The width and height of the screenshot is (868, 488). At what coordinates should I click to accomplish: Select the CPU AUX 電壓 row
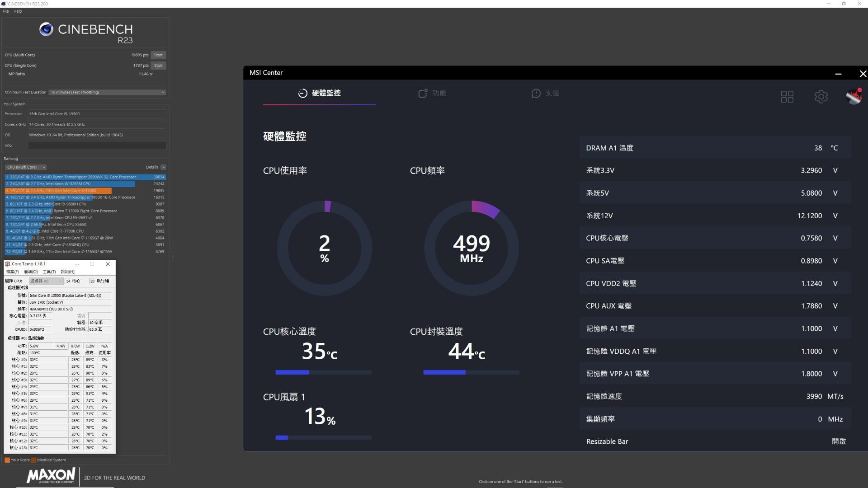coord(715,306)
